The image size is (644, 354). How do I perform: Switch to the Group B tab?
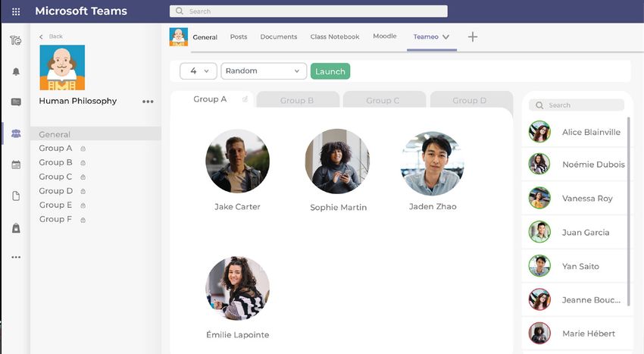297,100
